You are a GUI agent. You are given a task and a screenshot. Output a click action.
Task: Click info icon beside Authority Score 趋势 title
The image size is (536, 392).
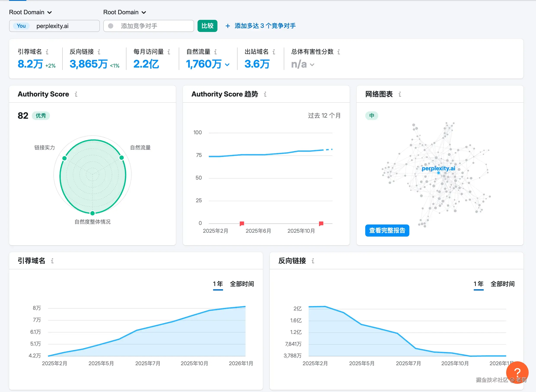point(265,94)
